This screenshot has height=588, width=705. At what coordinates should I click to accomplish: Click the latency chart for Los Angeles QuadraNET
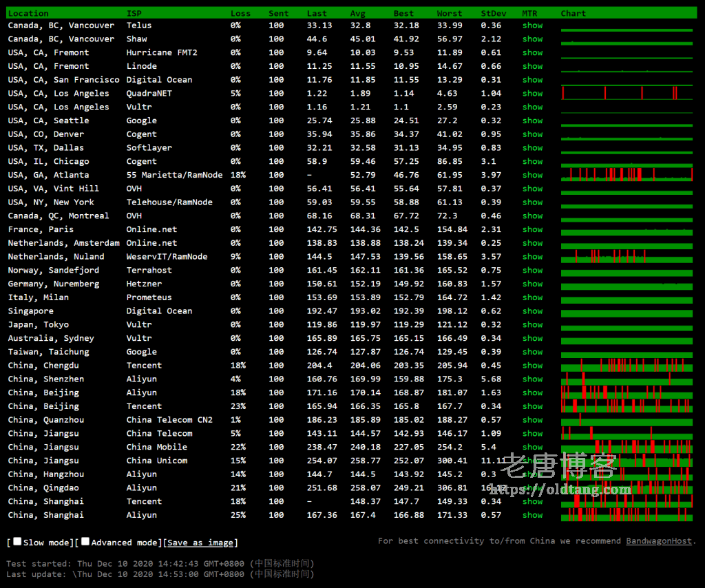pyautogui.click(x=627, y=94)
